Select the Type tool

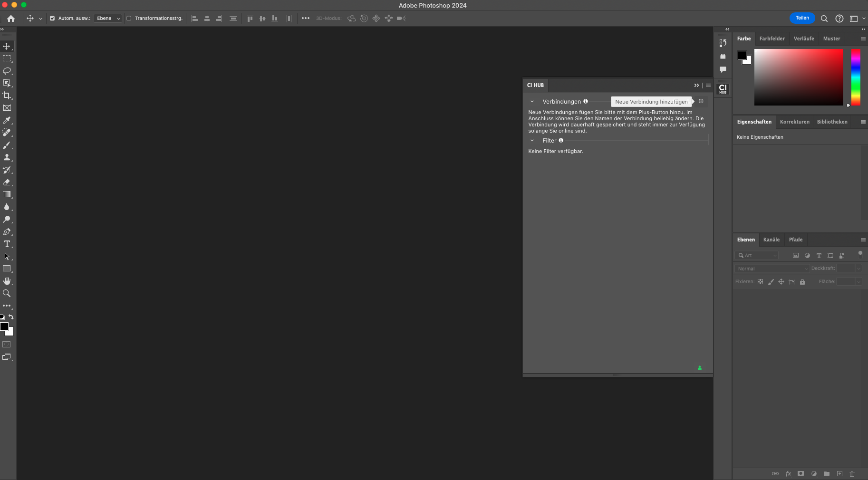[x=7, y=244]
